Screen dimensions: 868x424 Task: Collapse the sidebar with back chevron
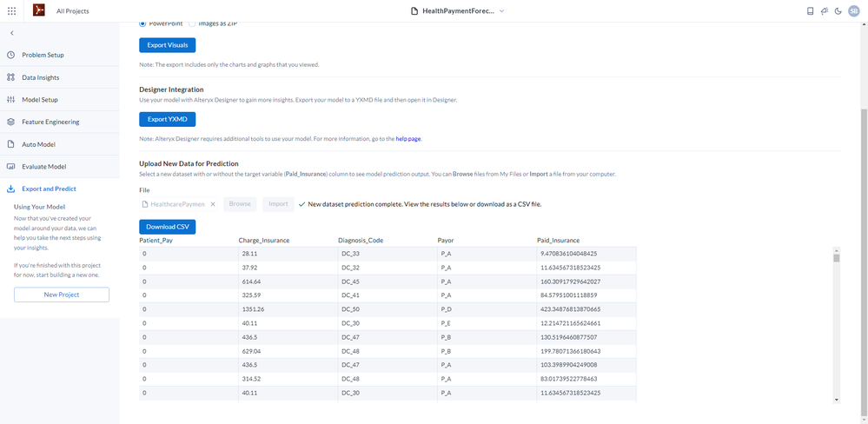pyautogui.click(x=11, y=33)
